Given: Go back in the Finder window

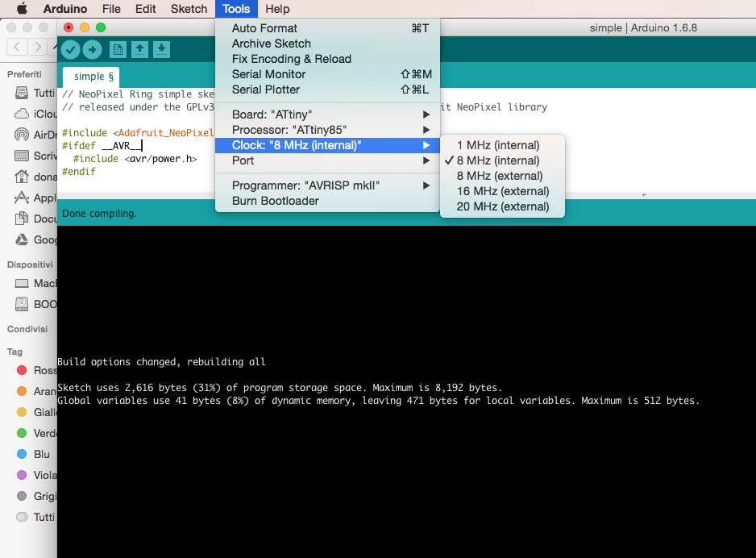Looking at the screenshot, I should tap(17, 47).
